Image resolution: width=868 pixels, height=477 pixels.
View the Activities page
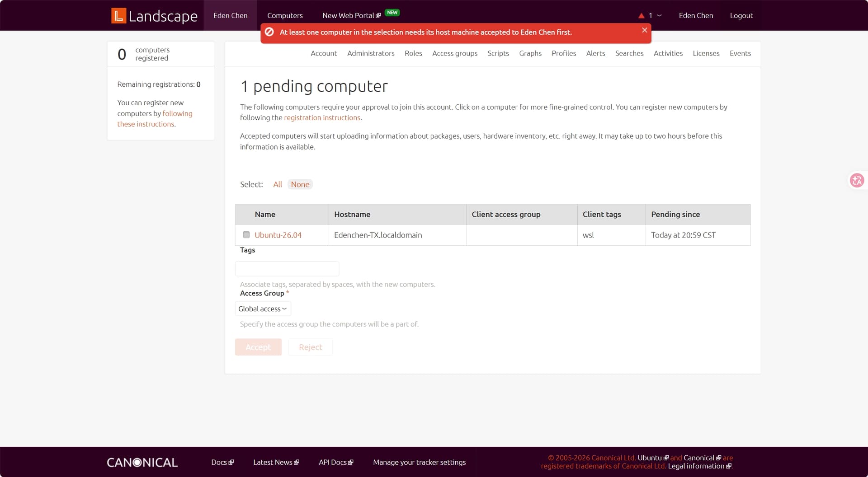[x=668, y=53]
